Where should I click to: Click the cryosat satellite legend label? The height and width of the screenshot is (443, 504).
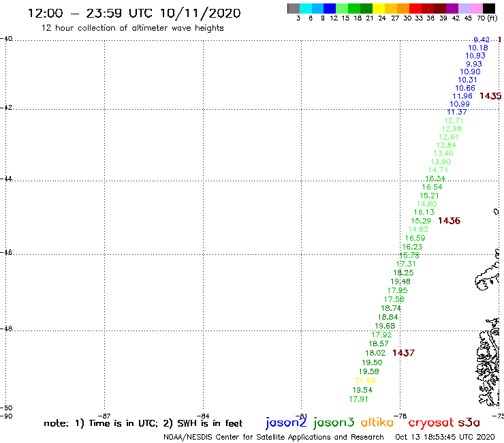point(430,423)
